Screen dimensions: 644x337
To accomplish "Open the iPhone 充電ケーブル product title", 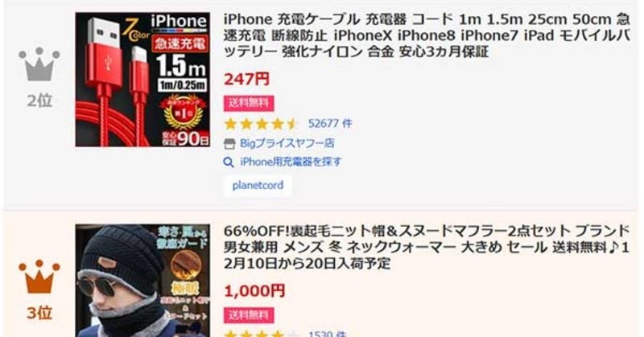I will pyautogui.click(x=427, y=35).
